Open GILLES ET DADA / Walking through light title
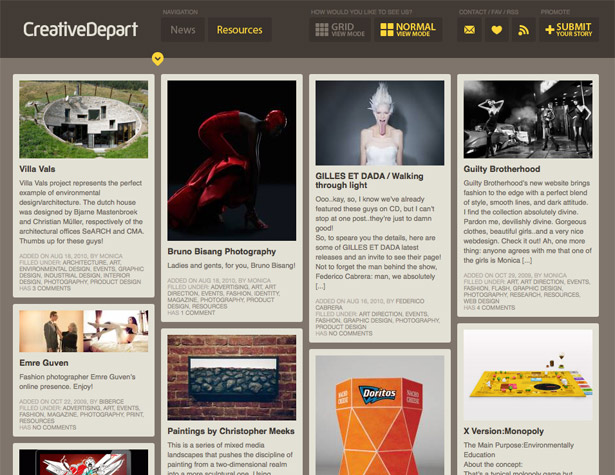The image size is (615, 475). coord(369,180)
